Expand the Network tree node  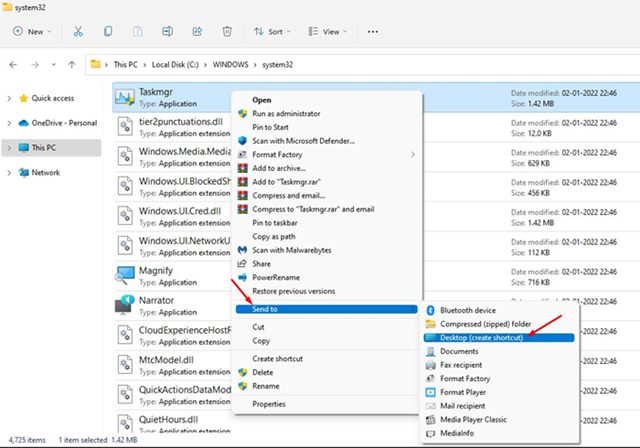pyautogui.click(x=10, y=172)
